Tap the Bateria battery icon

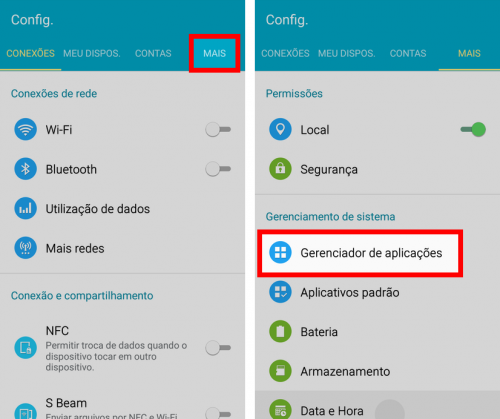point(280,332)
